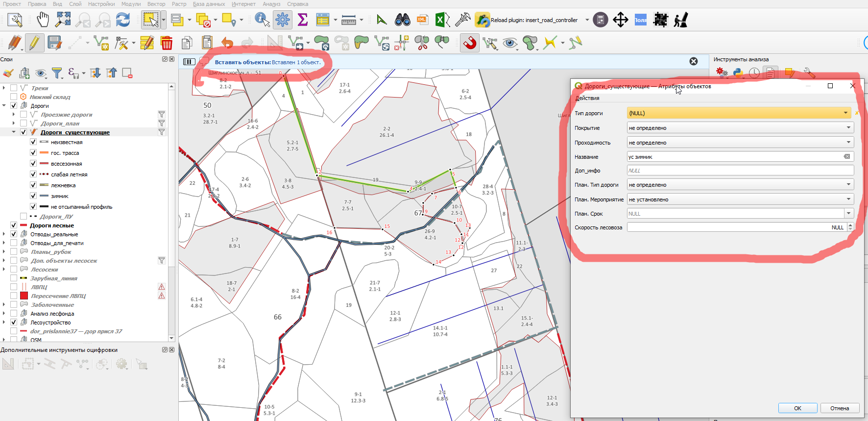The width and height of the screenshot is (868, 421).
Task: Open the Excel export plugin icon
Action: [442, 20]
